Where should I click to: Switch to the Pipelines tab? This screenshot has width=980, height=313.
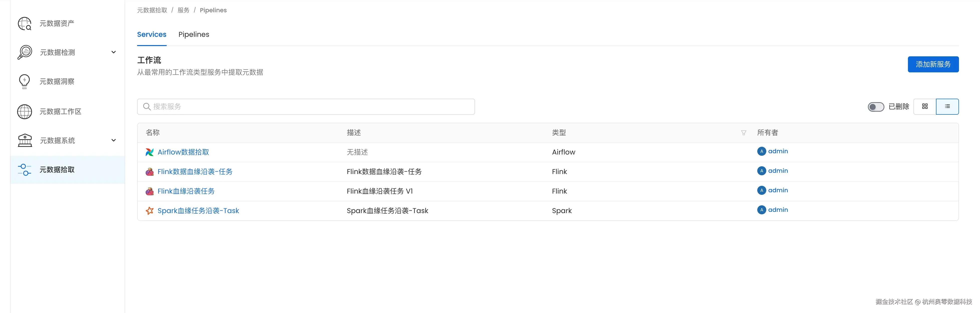coord(194,34)
